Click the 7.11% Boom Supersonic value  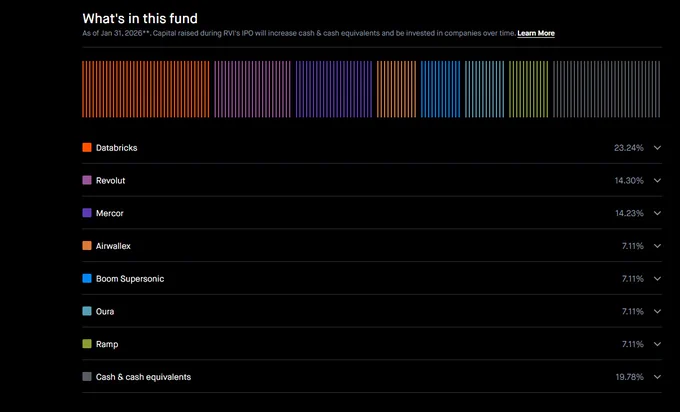click(x=633, y=279)
